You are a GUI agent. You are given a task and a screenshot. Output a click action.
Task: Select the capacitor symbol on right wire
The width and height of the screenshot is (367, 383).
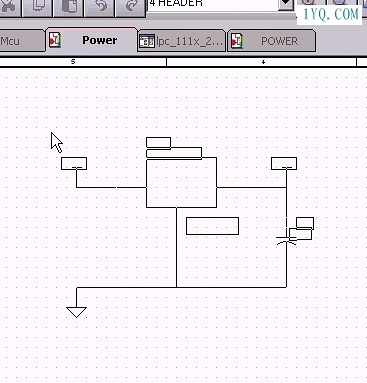[x=286, y=240]
